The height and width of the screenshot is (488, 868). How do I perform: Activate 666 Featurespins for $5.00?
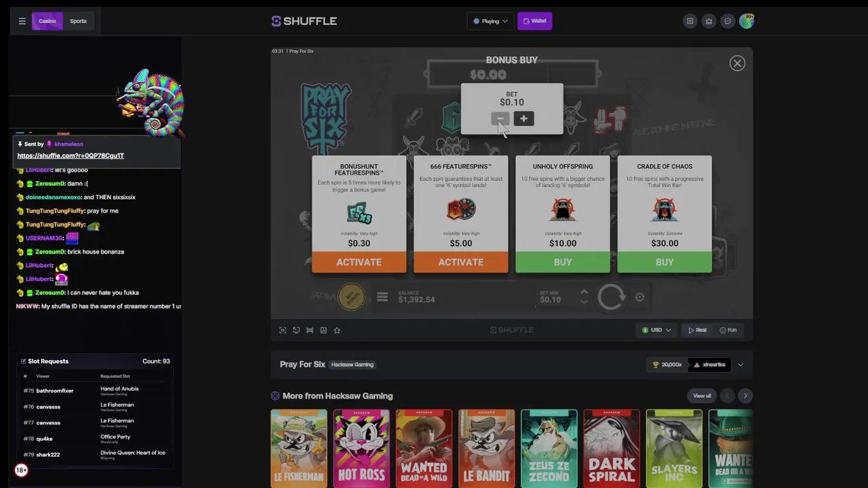point(461,262)
